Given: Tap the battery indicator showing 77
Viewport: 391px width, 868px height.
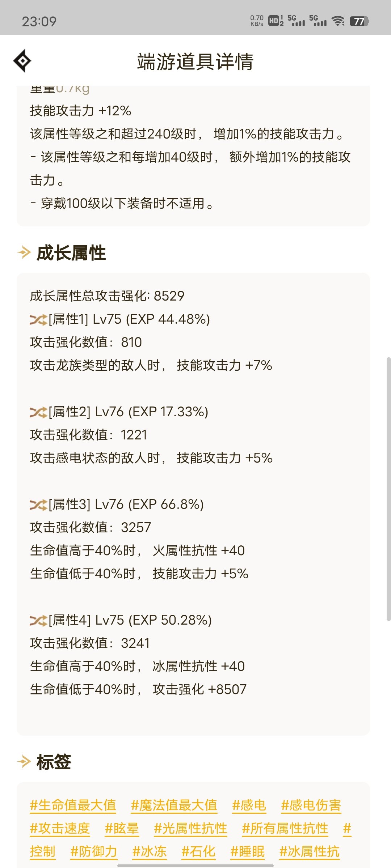Looking at the screenshot, I should click(359, 21).
